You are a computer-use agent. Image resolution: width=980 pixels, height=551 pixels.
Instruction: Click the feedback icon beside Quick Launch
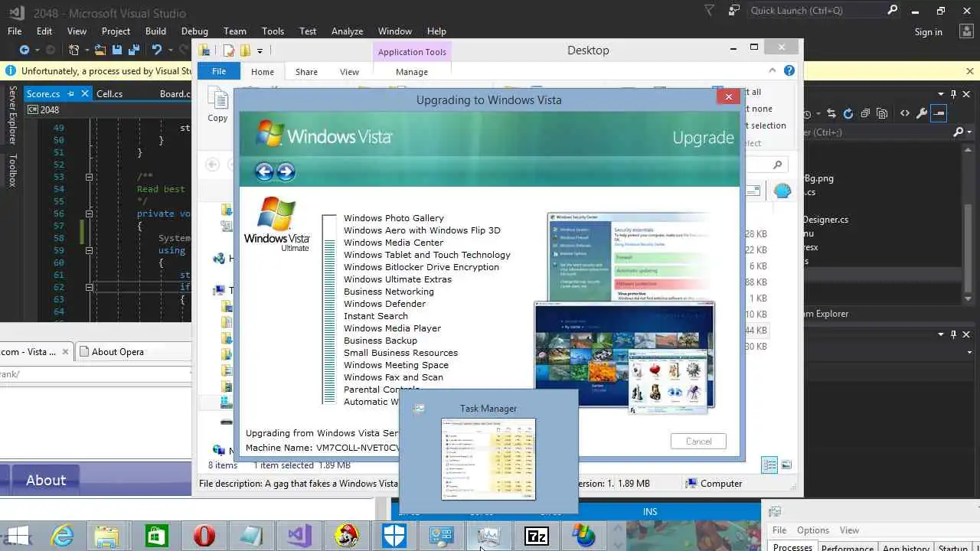pyautogui.click(x=735, y=11)
